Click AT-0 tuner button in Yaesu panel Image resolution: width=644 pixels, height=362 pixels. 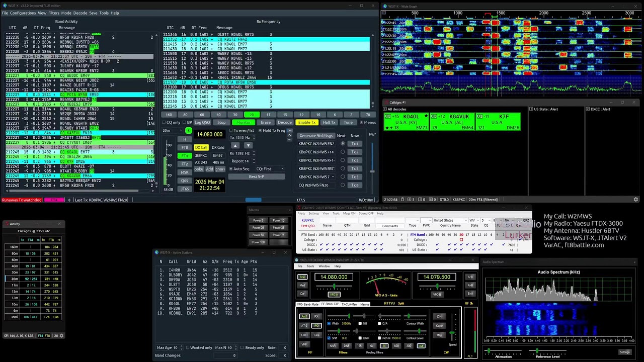pos(304,326)
